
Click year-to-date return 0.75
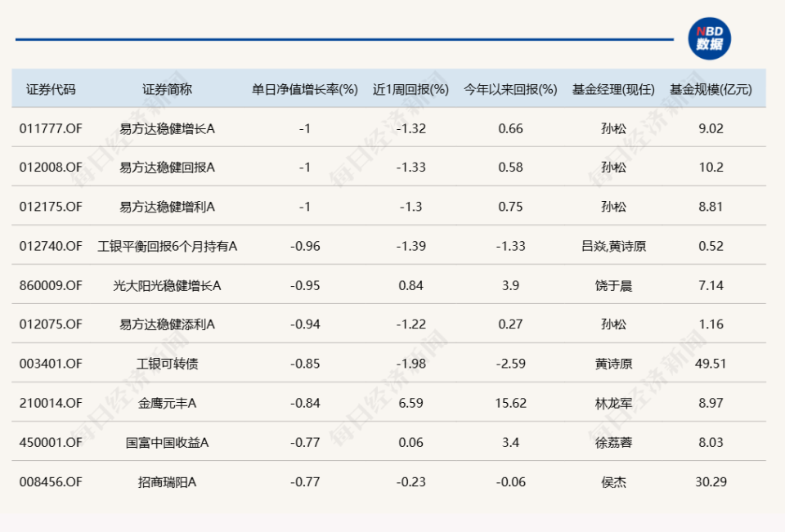510,207
